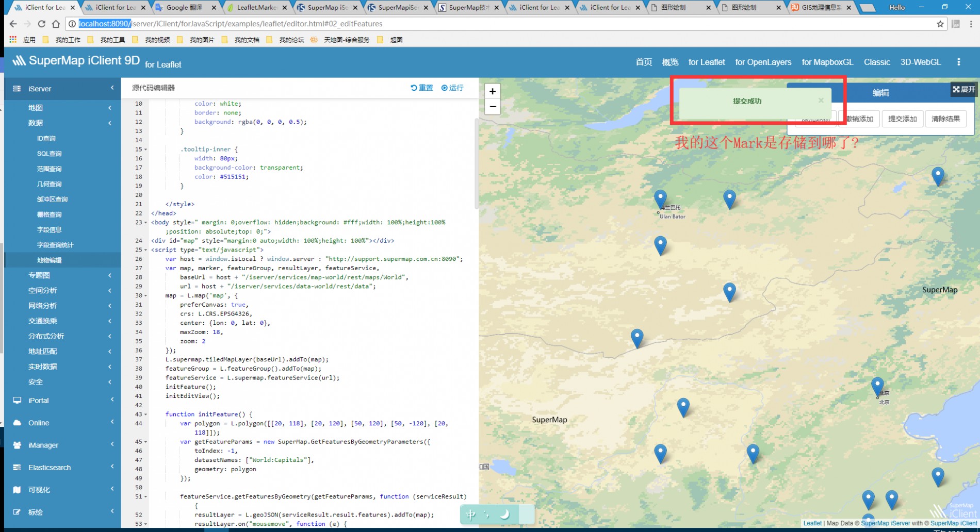The width and height of the screenshot is (980, 532).
Task: Select 几何查询 in the sidebar
Action: click(49, 184)
